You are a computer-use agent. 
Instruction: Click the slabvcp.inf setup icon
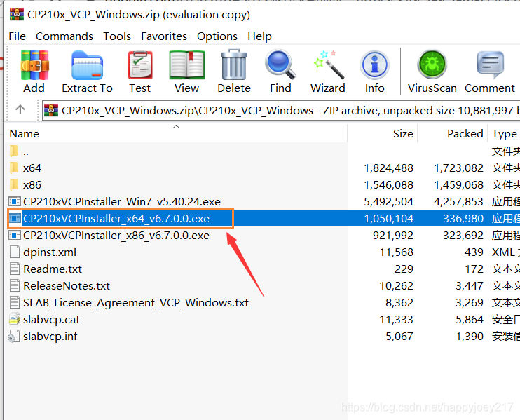14,336
